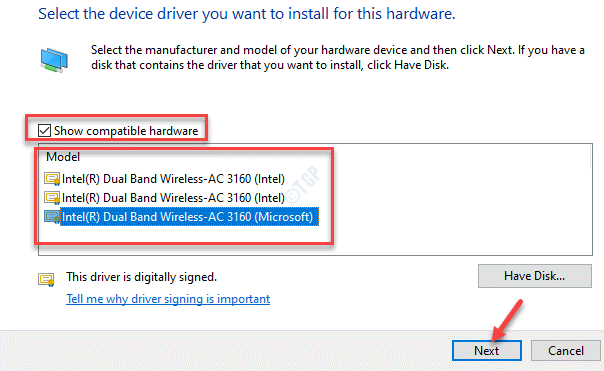Click the network adapter icon beside instructions

click(x=54, y=60)
